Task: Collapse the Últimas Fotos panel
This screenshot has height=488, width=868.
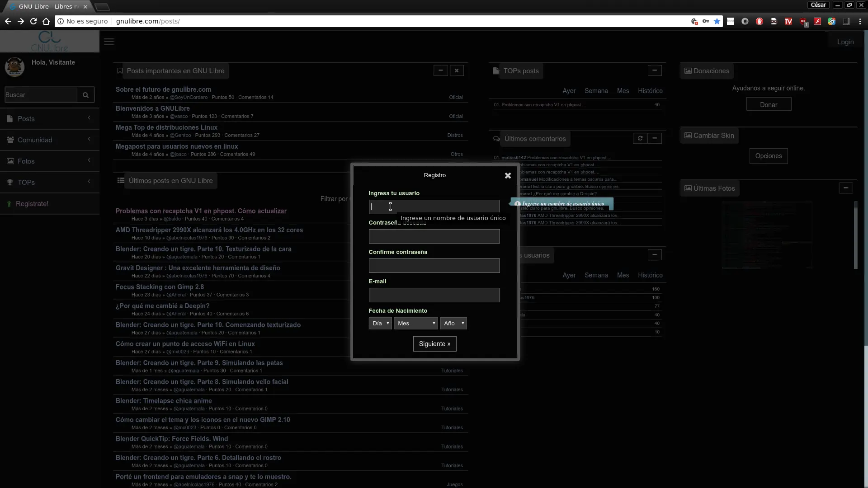Action: point(846,188)
